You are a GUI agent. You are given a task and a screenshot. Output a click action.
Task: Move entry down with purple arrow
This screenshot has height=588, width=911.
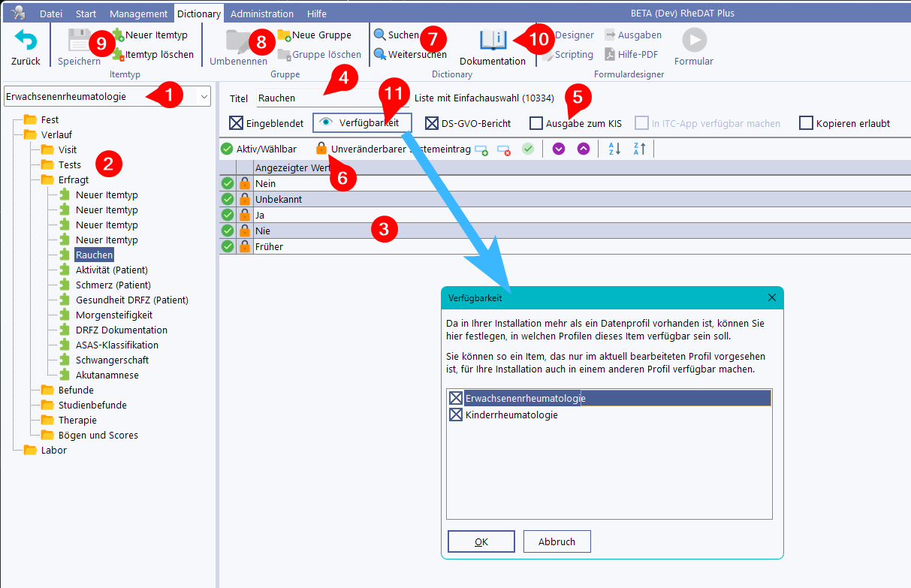pos(558,149)
